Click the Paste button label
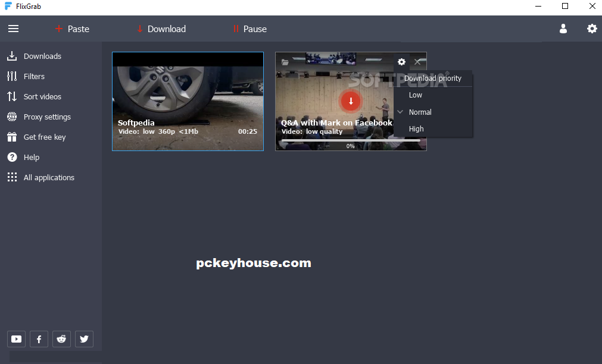 pyautogui.click(x=79, y=29)
